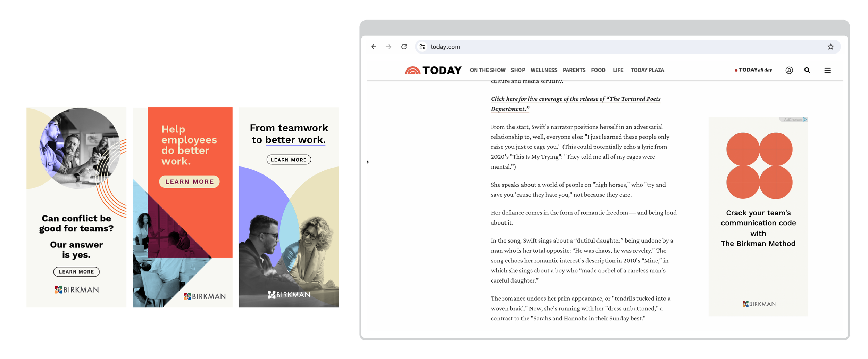Click the Birkman logo on the orange banner
Screen dimensions: 868x359
click(205, 296)
